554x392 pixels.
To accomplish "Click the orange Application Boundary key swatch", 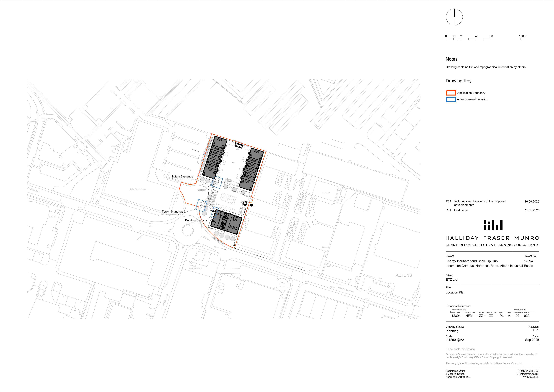I will pyautogui.click(x=451, y=93).
